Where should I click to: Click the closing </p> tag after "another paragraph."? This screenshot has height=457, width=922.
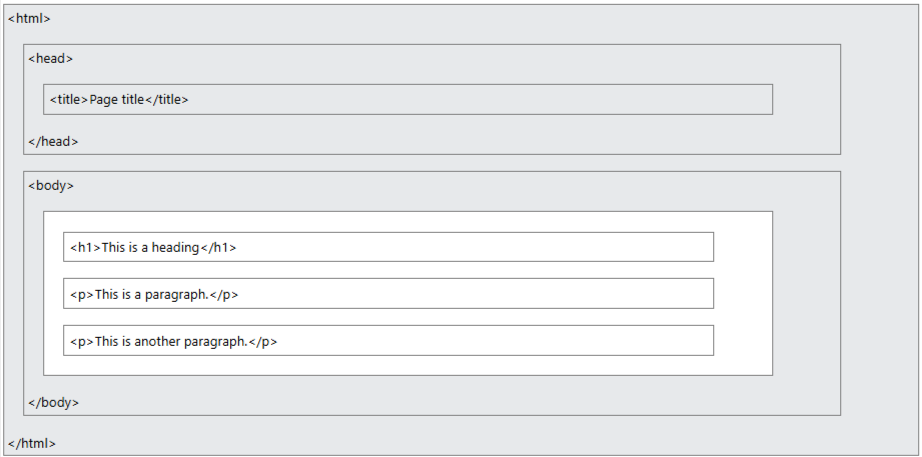click(x=263, y=342)
